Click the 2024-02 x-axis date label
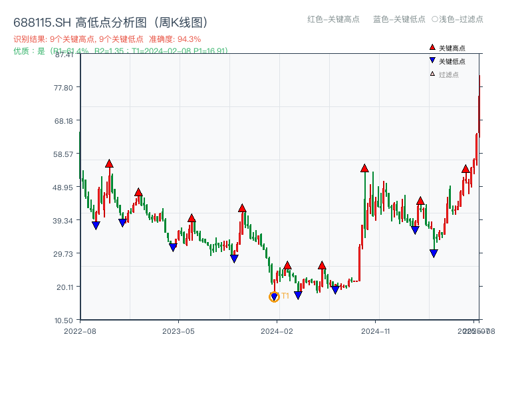 (x=277, y=331)
